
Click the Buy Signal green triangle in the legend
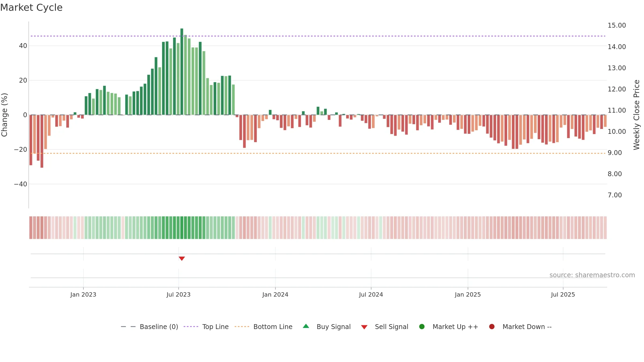tap(306, 326)
